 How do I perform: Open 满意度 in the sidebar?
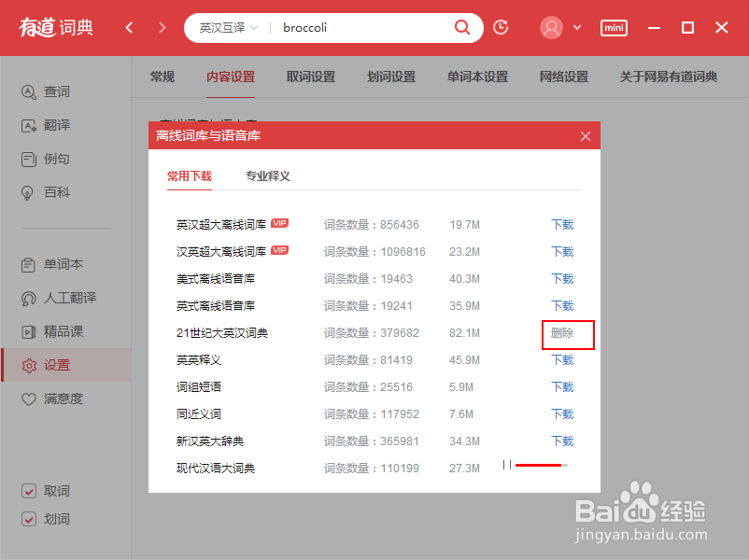[x=52, y=399]
